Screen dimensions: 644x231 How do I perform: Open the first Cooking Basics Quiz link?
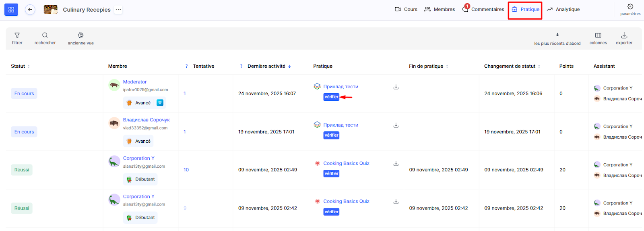(x=346, y=163)
